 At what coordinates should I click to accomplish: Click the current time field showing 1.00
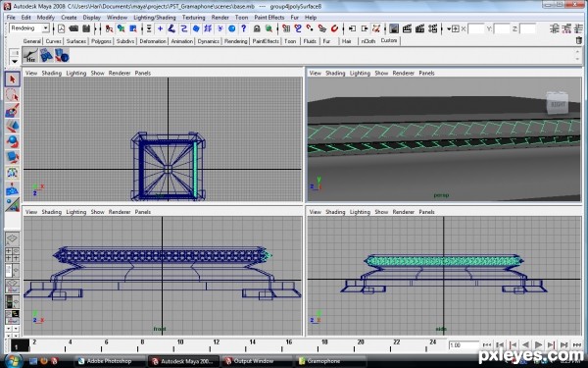pos(464,345)
